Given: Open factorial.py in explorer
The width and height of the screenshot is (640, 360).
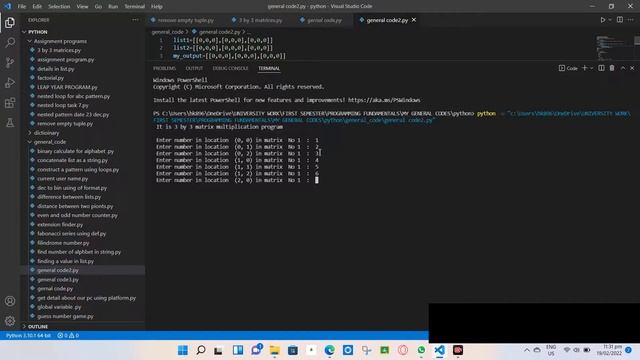Looking at the screenshot, I should (50, 78).
